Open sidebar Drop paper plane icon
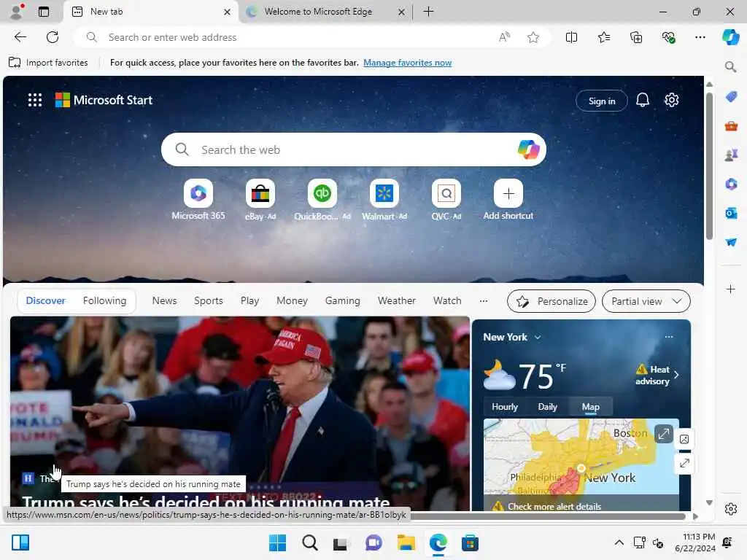747x560 pixels. click(731, 242)
